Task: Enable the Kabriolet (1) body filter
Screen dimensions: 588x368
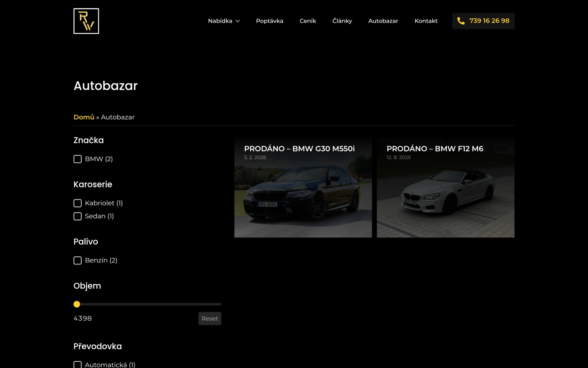Action: coord(78,203)
